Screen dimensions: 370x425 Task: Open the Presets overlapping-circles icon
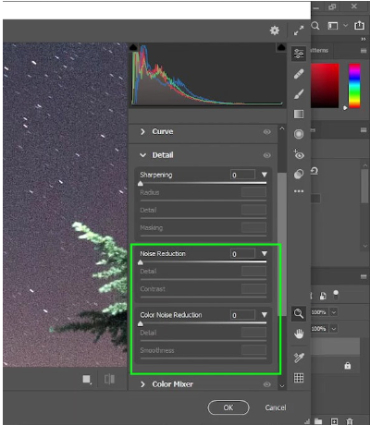tap(299, 174)
